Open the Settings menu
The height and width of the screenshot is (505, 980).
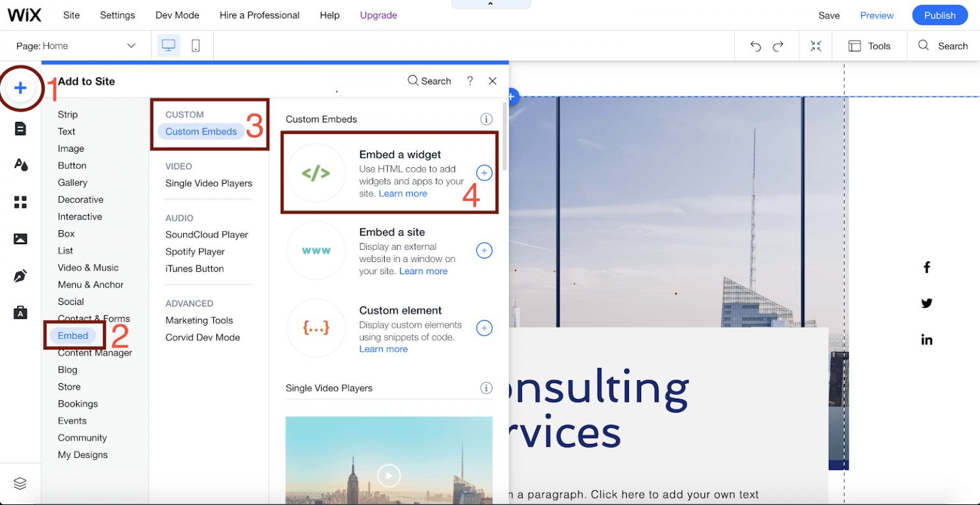pyautogui.click(x=117, y=15)
